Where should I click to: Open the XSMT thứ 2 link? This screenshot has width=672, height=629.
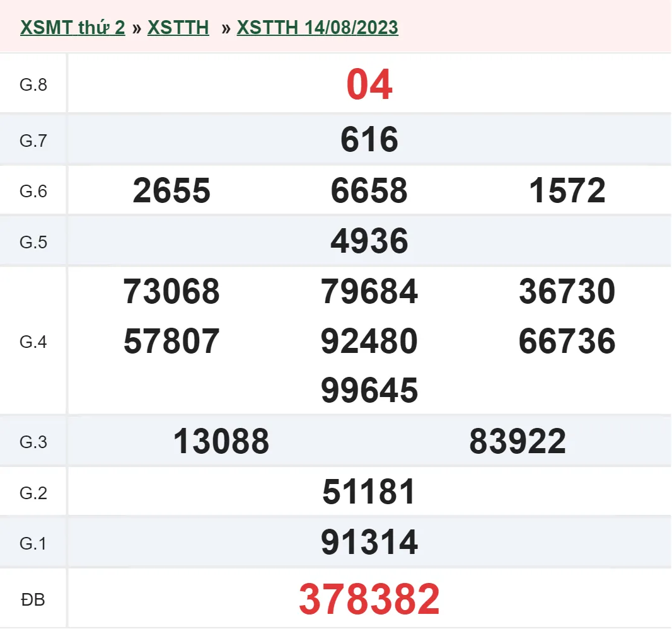pyautogui.click(x=72, y=27)
